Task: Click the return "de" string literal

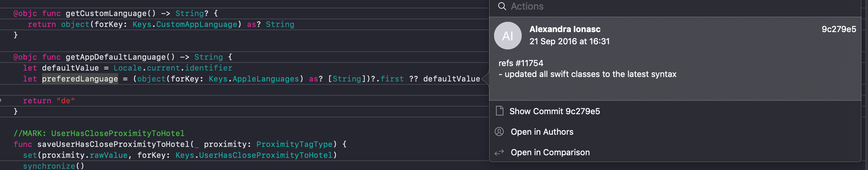Action: pyautogui.click(x=65, y=101)
